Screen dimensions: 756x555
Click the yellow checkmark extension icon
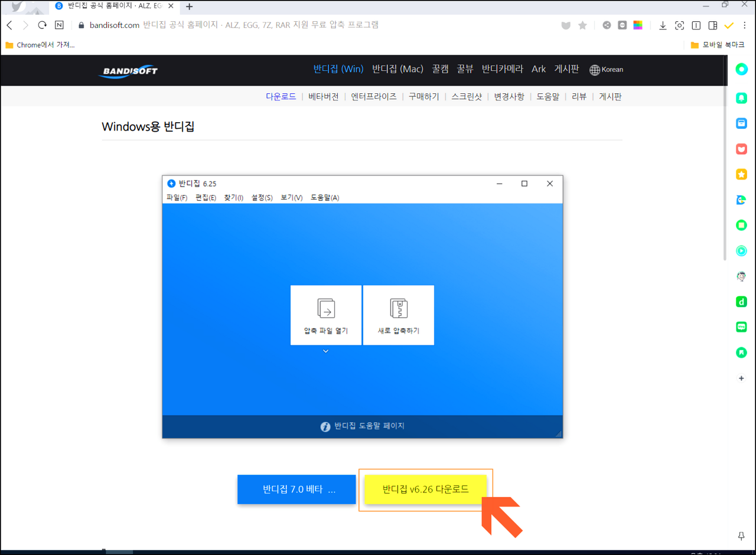[x=729, y=25]
